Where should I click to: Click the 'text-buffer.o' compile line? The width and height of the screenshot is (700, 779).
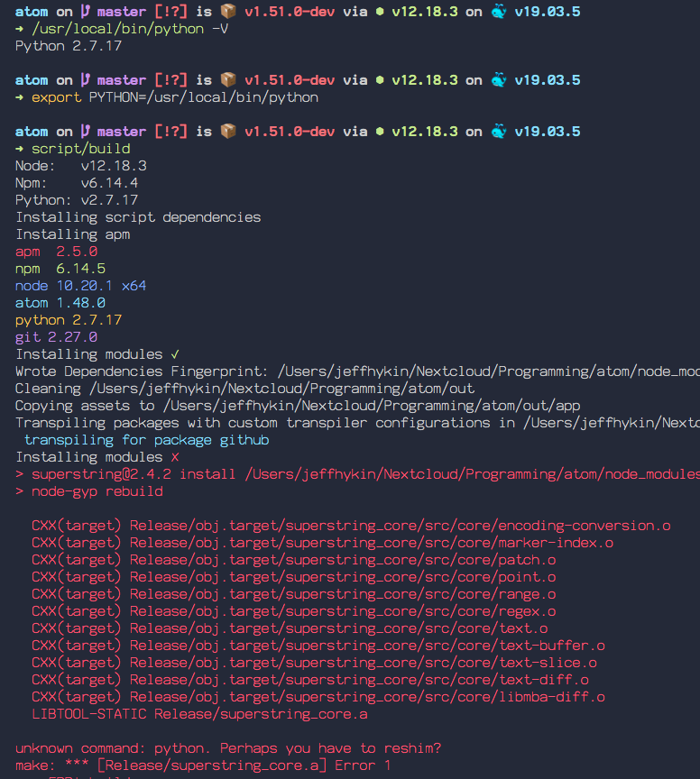pyautogui.click(x=318, y=646)
